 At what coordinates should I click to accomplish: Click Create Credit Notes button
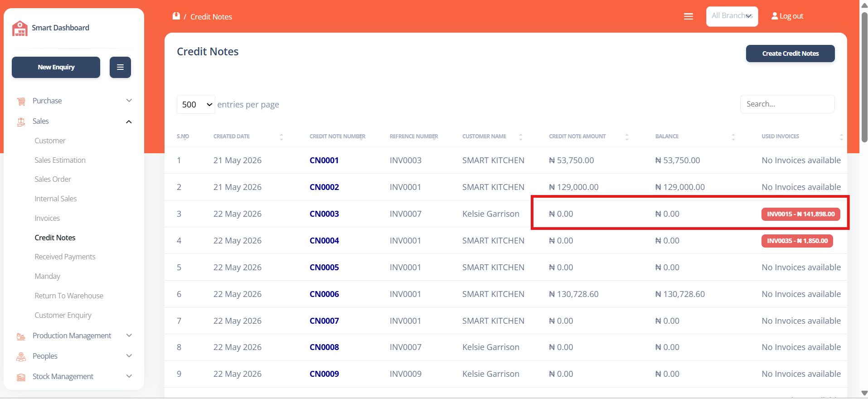click(790, 54)
